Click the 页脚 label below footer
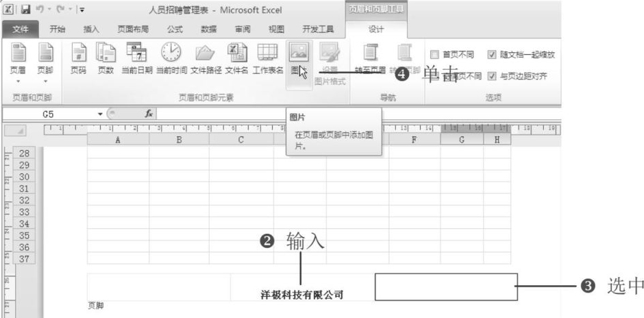 coord(96,306)
